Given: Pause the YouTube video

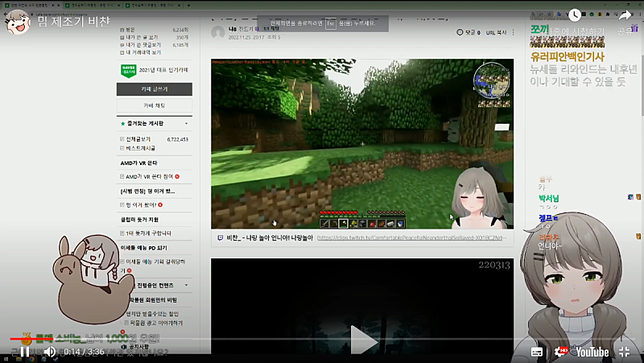Looking at the screenshot, I should [x=25, y=352].
